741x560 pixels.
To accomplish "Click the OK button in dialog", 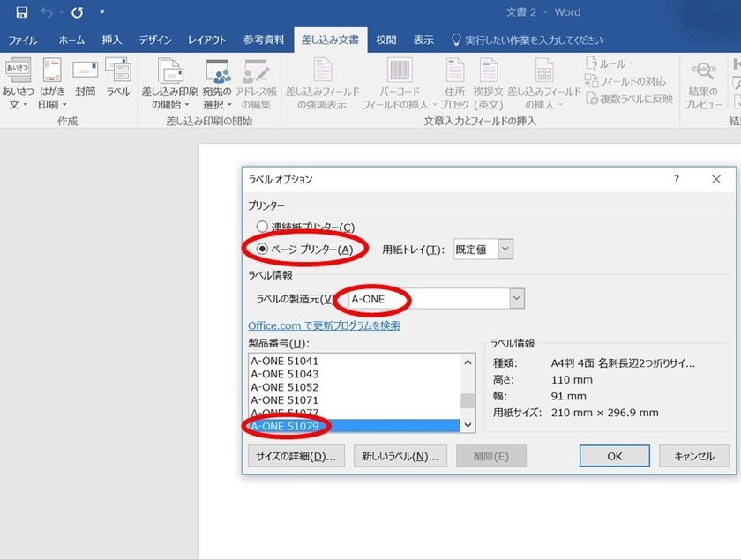I will (x=614, y=456).
